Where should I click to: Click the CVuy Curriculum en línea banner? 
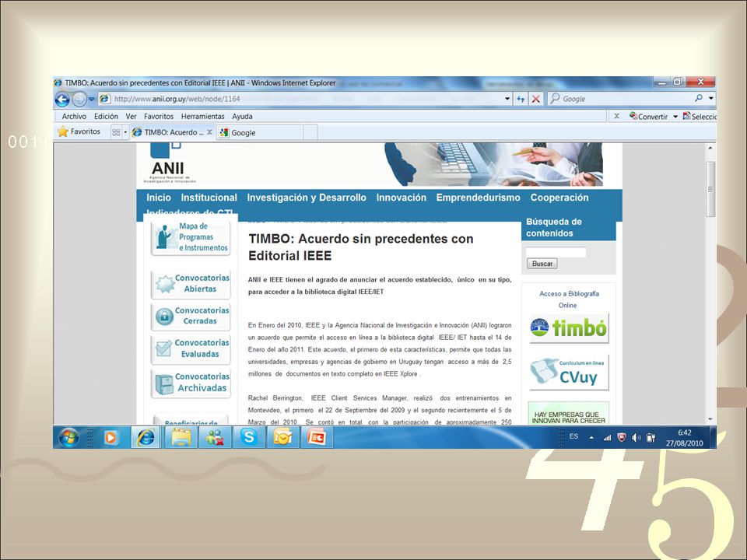569,373
